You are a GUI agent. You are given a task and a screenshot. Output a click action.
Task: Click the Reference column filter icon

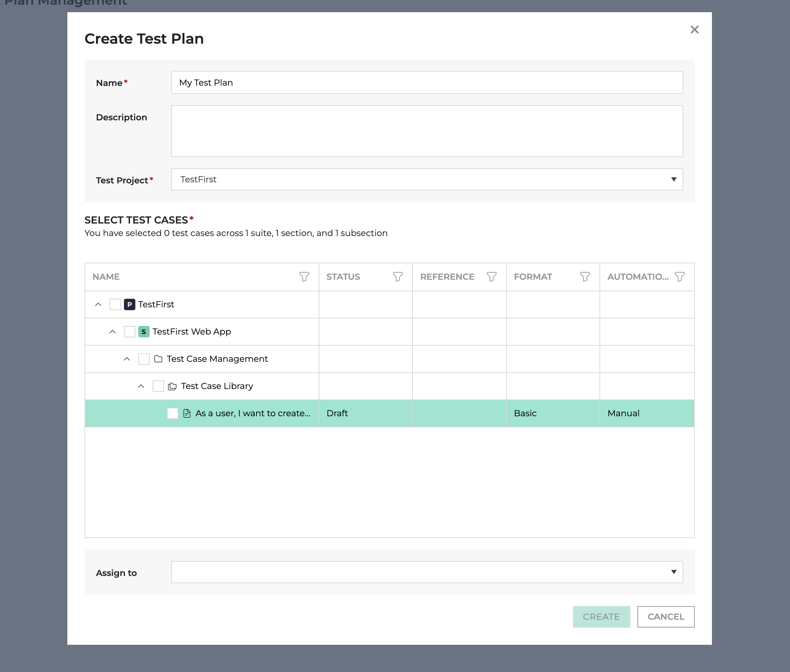click(x=492, y=277)
